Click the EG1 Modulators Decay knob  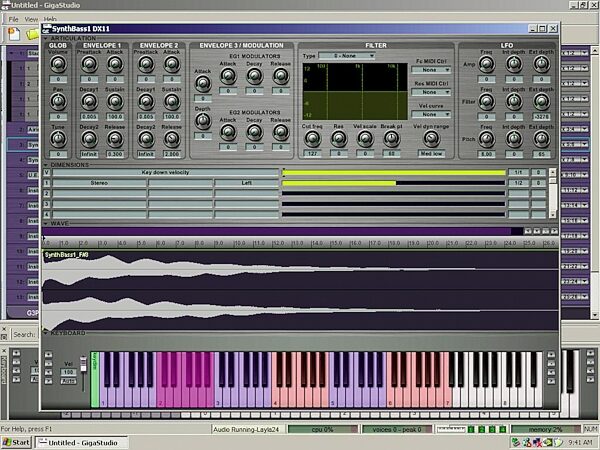pos(254,76)
